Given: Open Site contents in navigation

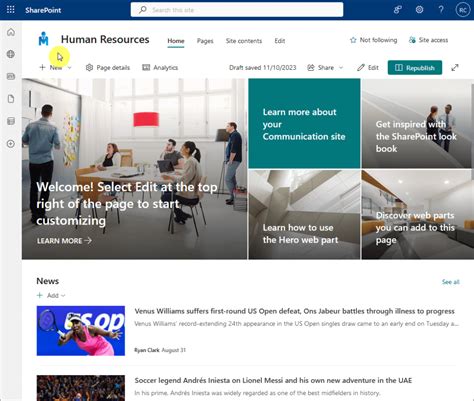Looking at the screenshot, I should pyautogui.click(x=244, y=41).
